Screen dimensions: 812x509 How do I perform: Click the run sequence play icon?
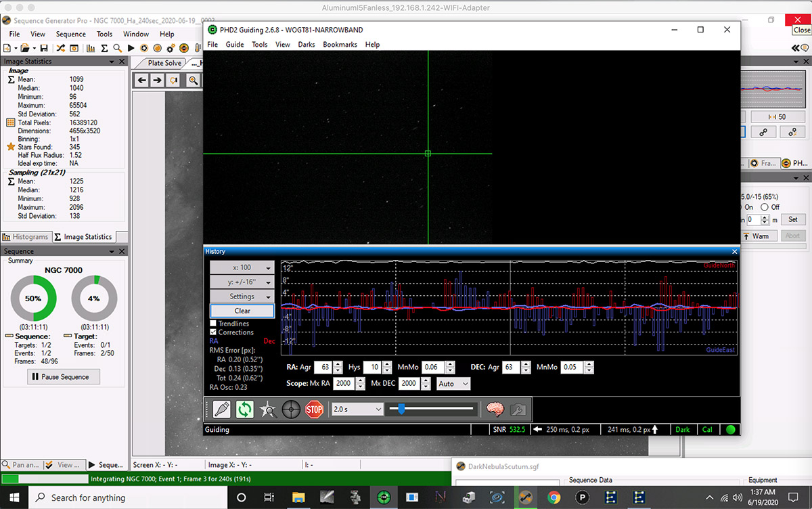131,48
